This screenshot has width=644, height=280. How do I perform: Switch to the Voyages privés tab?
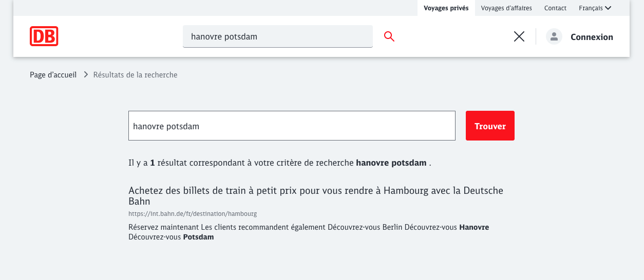pos(446,8)
